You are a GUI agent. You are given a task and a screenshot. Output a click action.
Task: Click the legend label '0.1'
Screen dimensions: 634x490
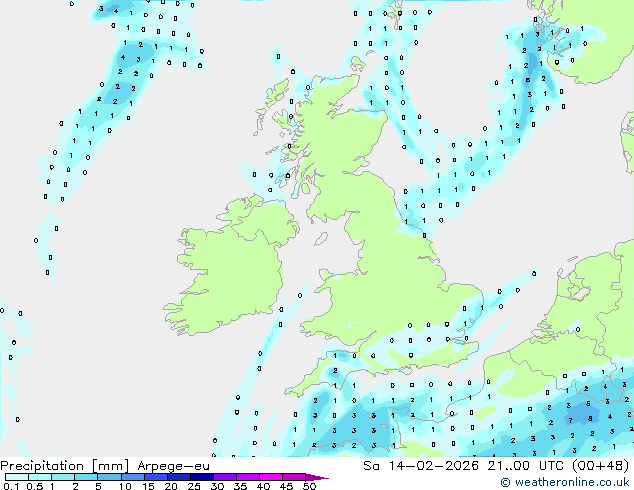11,486
